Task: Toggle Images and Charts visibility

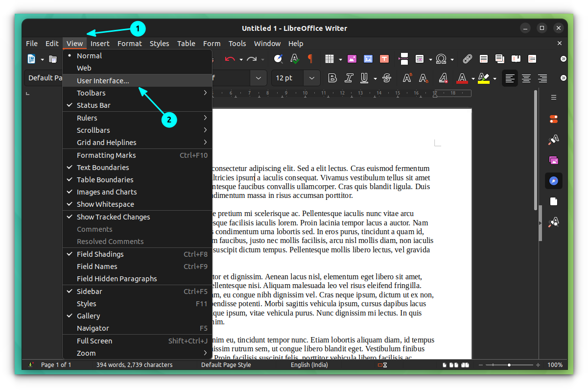Action: (137, 192)
